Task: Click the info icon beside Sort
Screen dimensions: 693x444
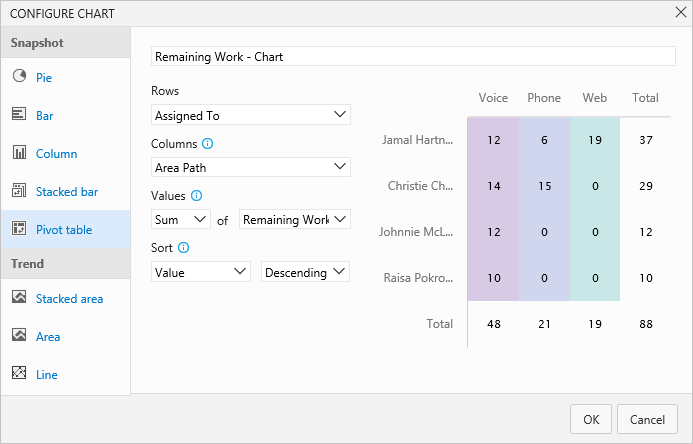Action: pos(184,247)
